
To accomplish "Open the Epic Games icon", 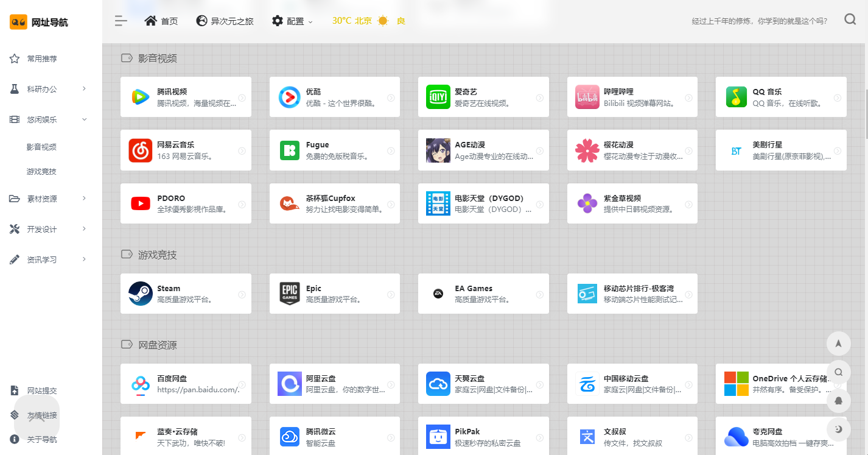I will (289, 294).
